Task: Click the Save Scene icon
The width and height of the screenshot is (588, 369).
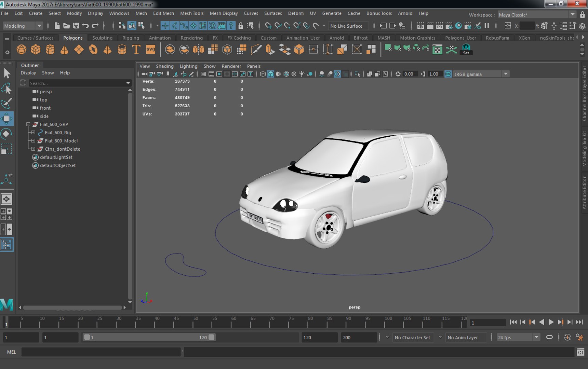Action: point(76,26)
